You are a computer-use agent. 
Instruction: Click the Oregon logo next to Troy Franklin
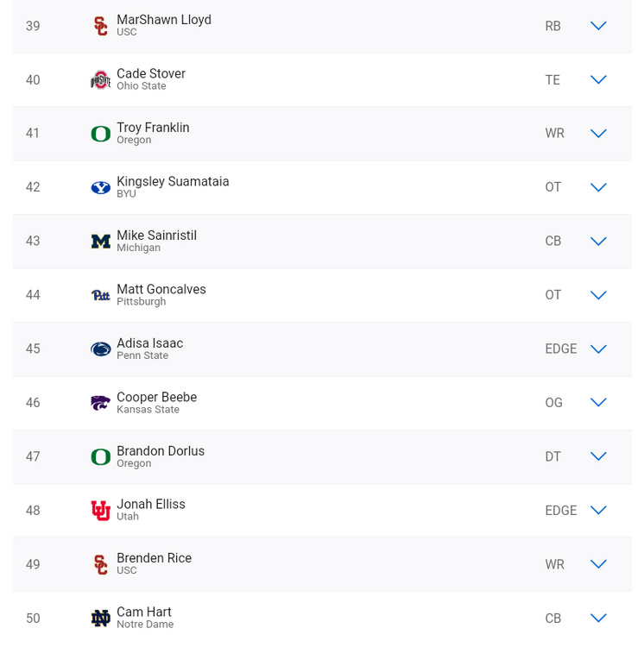(x=101, y=134)
